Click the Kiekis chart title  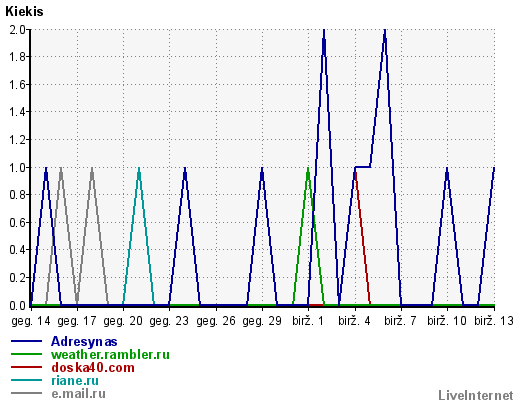(24, 12)
